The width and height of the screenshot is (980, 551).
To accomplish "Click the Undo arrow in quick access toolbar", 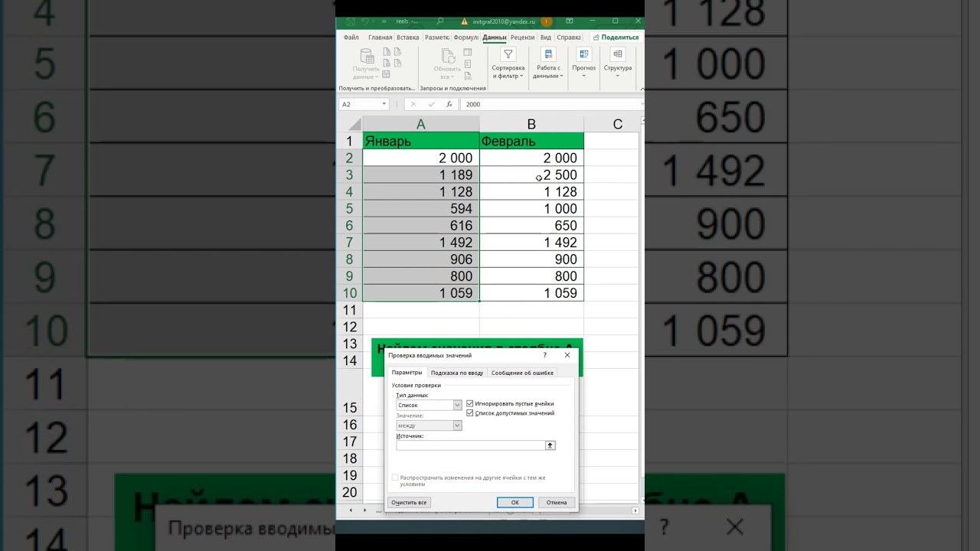I will pyautogui.click(x=365, y=21).
